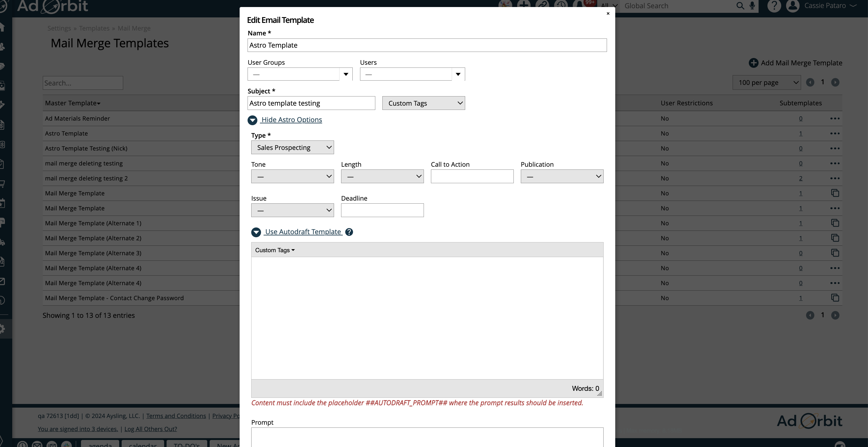Open the help question mark icon in header
The image size is (868, 447).
click(774, 6)
